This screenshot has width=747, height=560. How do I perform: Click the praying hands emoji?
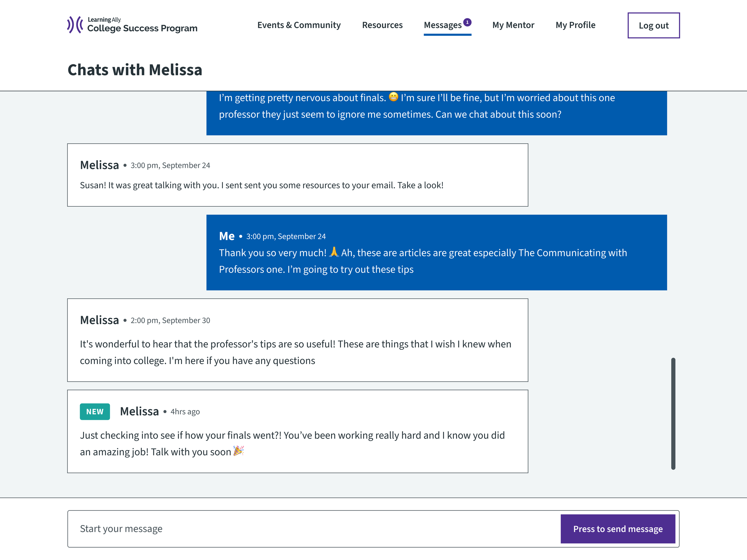point(334,252)
